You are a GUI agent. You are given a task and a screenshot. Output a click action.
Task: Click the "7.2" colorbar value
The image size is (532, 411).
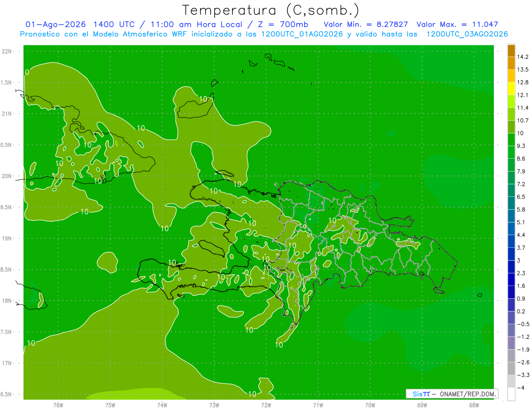point(521,184)
